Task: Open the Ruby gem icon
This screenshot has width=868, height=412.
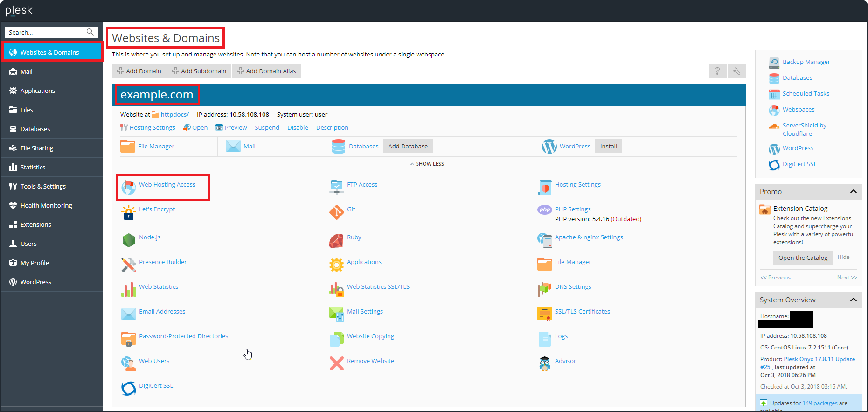Action: [x=336, y=240]
